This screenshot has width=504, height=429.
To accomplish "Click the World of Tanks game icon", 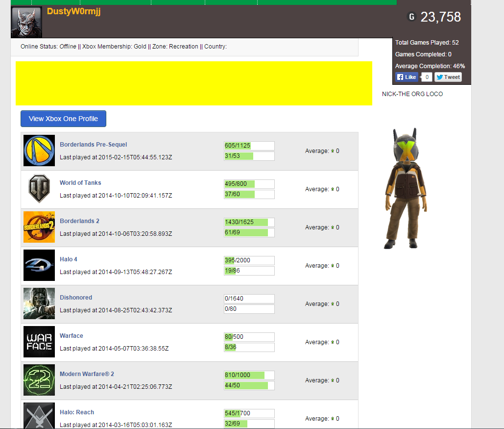I will point(39,189).
